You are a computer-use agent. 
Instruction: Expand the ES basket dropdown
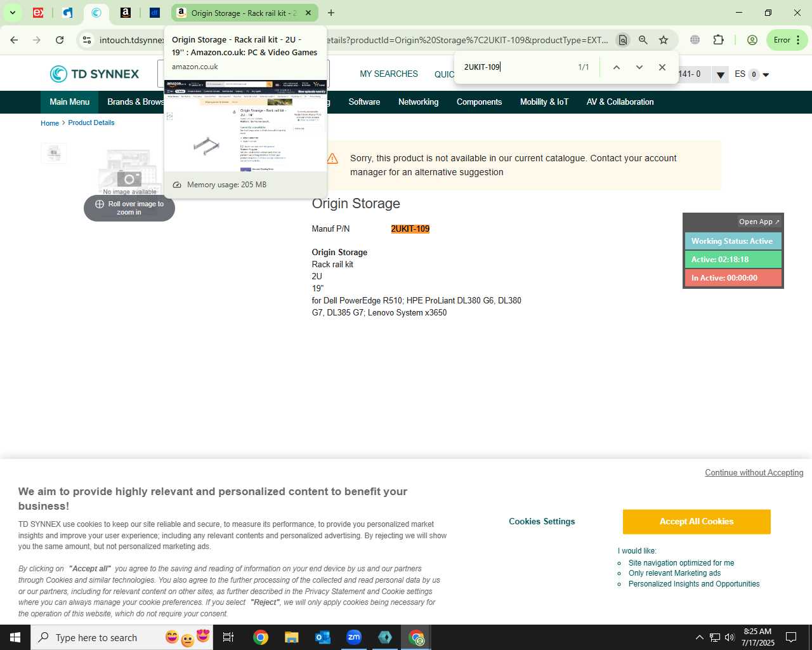coord(766,75)
